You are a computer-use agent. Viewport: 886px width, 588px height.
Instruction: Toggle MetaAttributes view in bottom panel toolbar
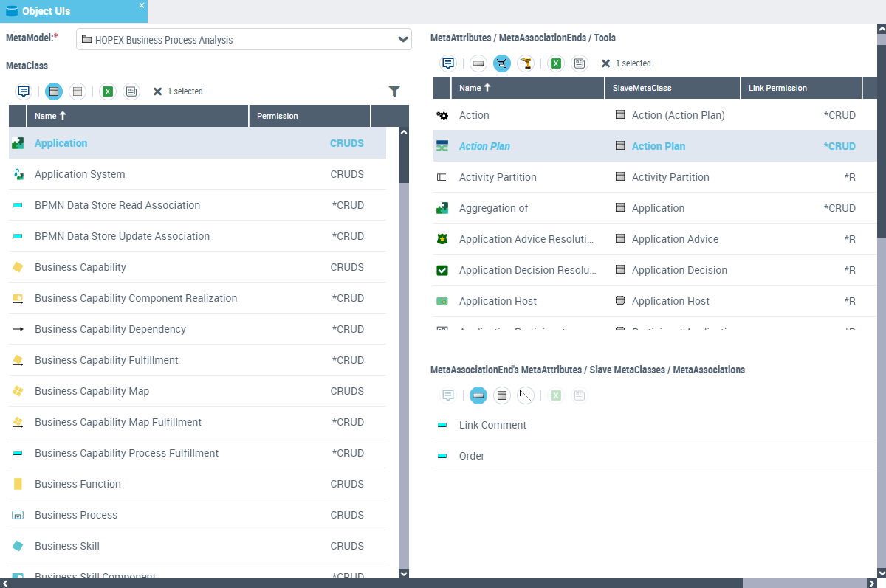click(x=478, y=395)
